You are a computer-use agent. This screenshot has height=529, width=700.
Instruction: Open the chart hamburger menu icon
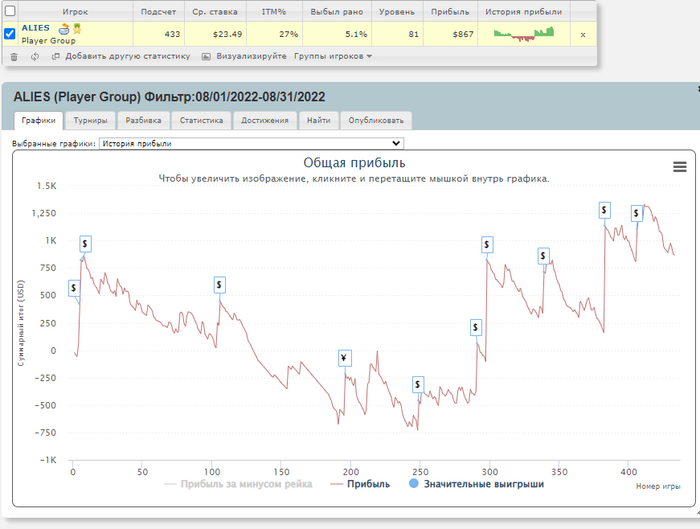click(679, 167)
